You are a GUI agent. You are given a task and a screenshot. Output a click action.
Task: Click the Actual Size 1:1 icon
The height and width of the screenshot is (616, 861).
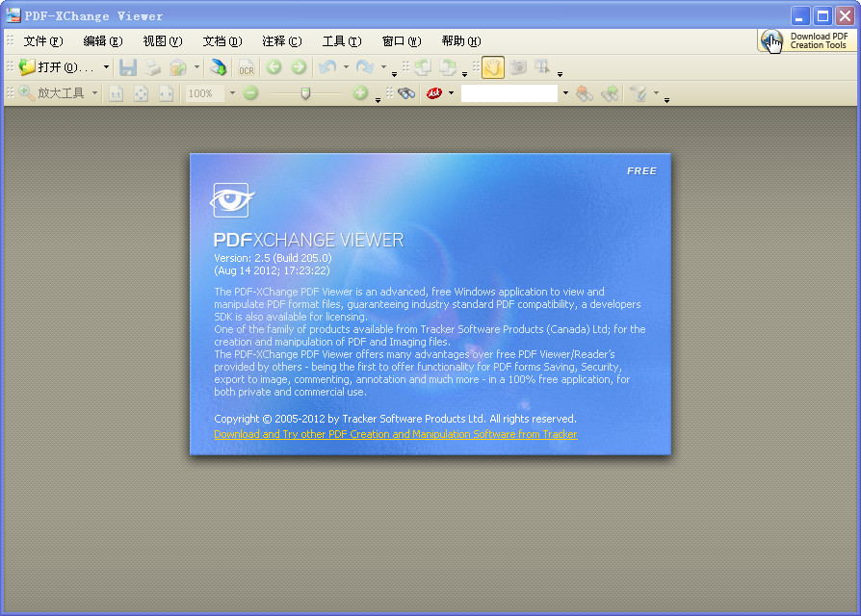pyautogui.click(x=116, y=93)
